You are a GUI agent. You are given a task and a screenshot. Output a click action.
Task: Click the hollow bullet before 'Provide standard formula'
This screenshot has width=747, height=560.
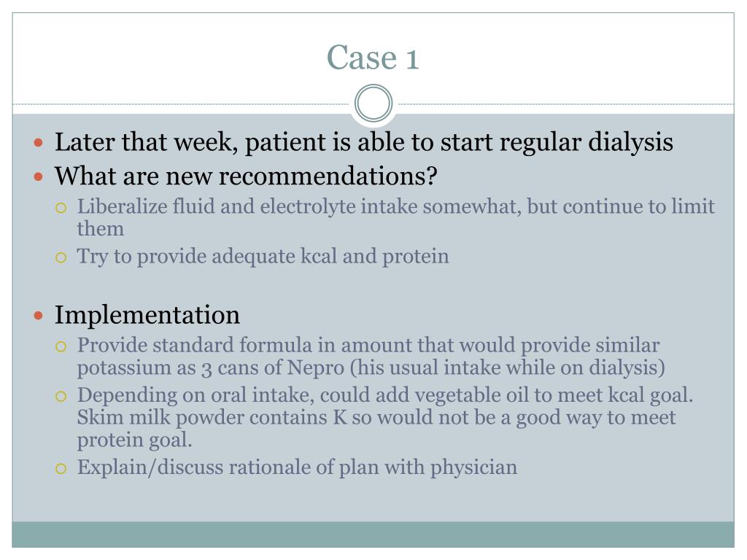click(61, 346)
